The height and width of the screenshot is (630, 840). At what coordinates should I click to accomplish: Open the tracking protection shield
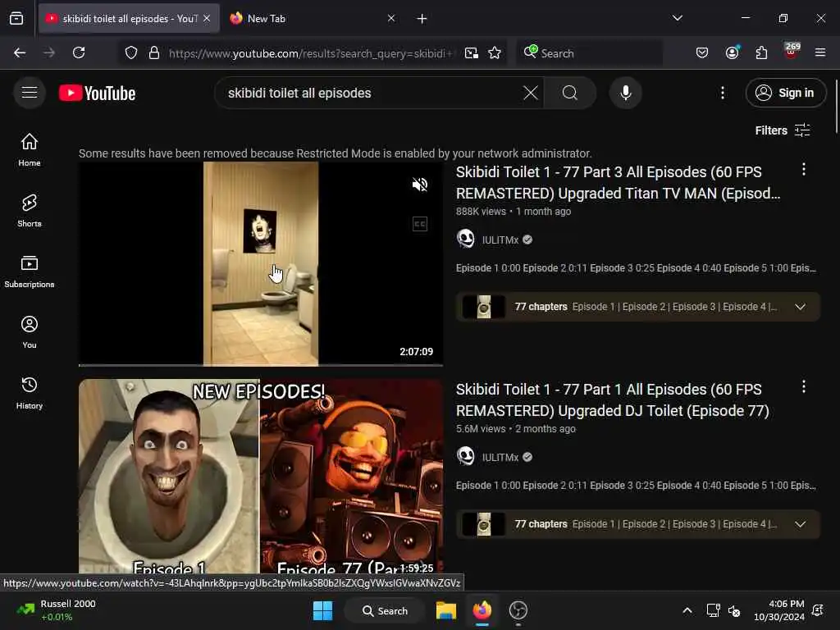pos(131,52)
